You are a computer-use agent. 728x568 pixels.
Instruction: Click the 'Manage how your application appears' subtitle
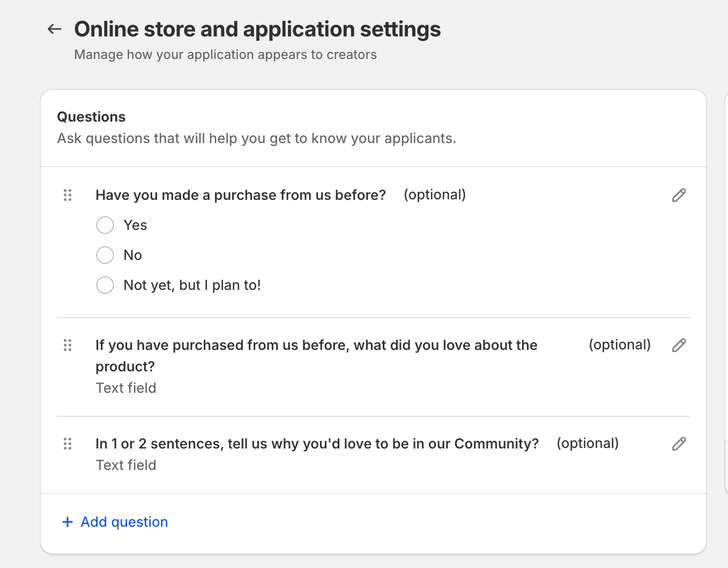(226, 54)
